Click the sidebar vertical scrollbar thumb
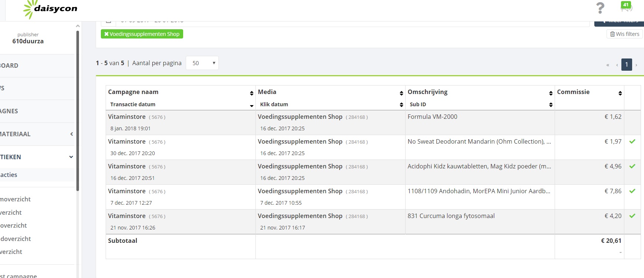 (x=77, y=111)
